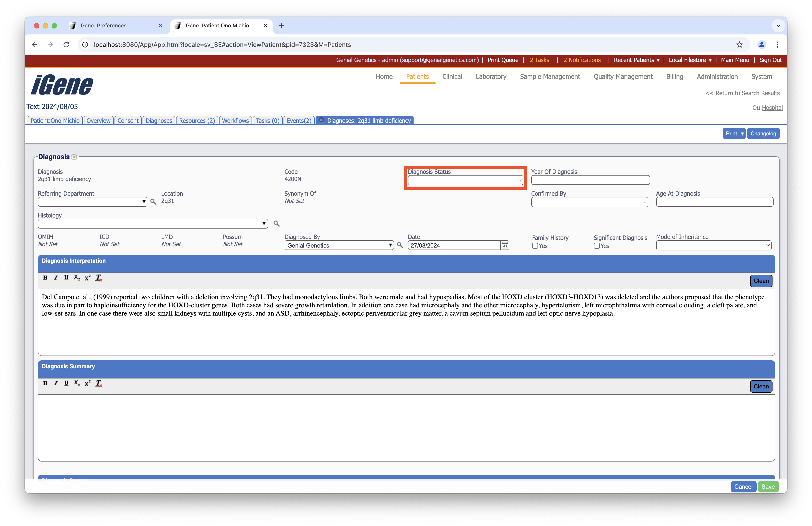Image resolution: width=812 pixels, height=526 pixels.
Task: Click the Year Of Diagnosis input field
Action: (x=590, y=180)
